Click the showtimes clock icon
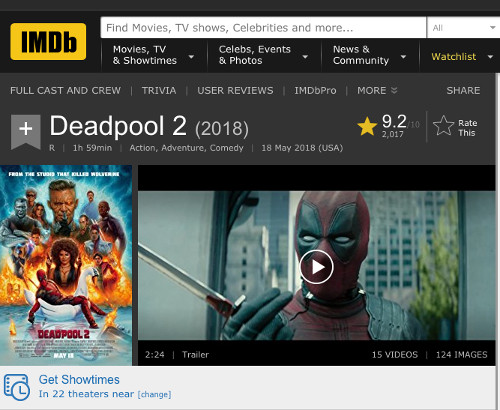The height and width of the screenshot is (410, 500). 17,387
